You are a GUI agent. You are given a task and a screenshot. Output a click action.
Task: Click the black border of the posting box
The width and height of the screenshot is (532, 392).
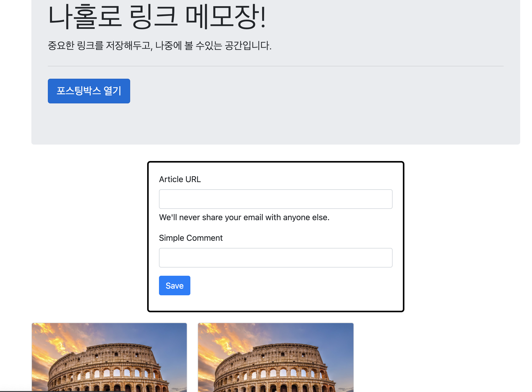point(148,237)
